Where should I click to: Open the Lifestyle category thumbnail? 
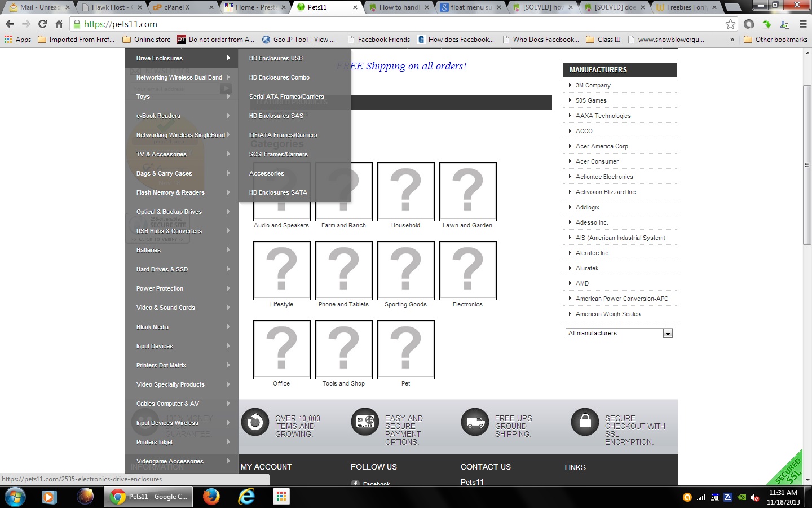click(282, 270)
